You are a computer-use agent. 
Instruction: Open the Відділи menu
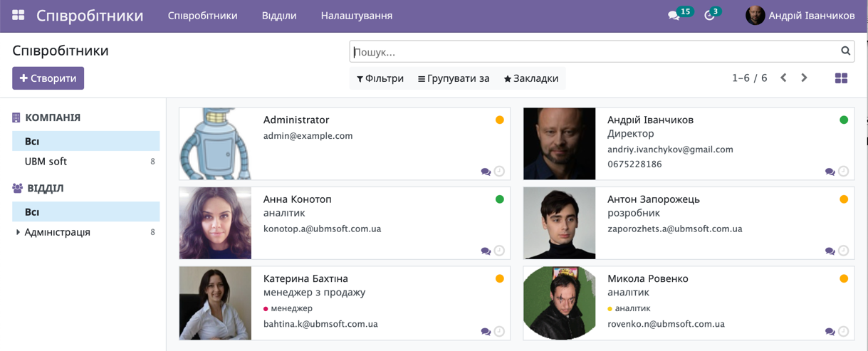point(279,16)
